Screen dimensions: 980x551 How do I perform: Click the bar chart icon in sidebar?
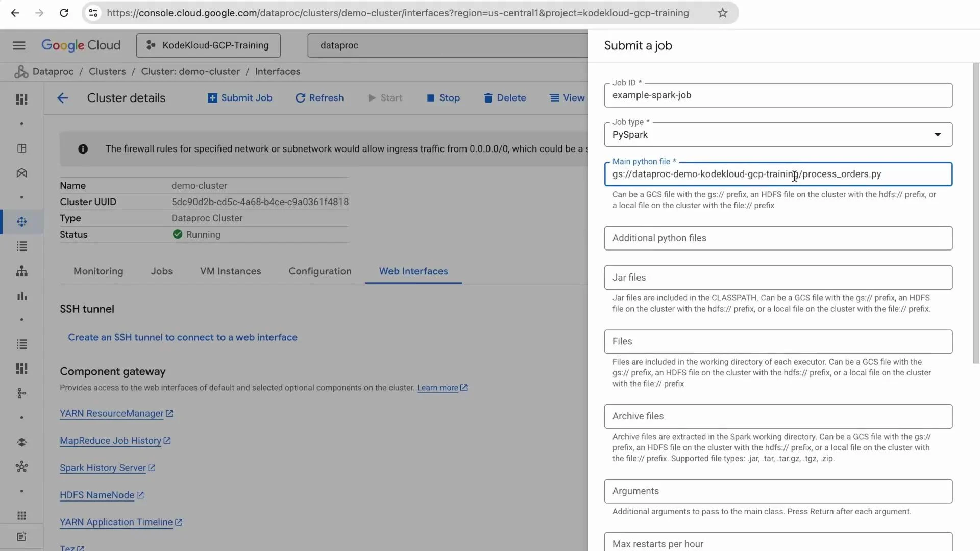pyautogui.click(x=21, y=296)
